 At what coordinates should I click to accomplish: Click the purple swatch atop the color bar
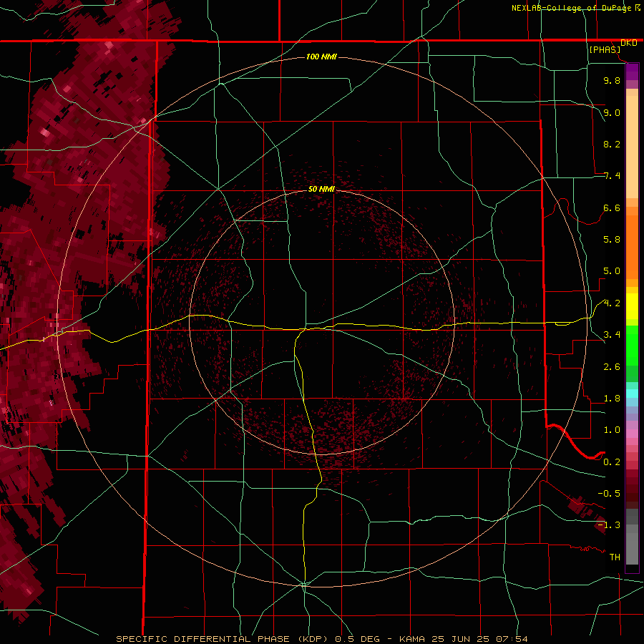pos(632,72)
